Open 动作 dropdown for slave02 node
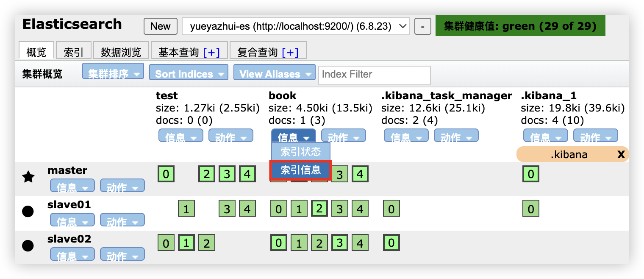The height and width of the screenshot is (279, 644). pyautogui.click(x=122, y=254)
